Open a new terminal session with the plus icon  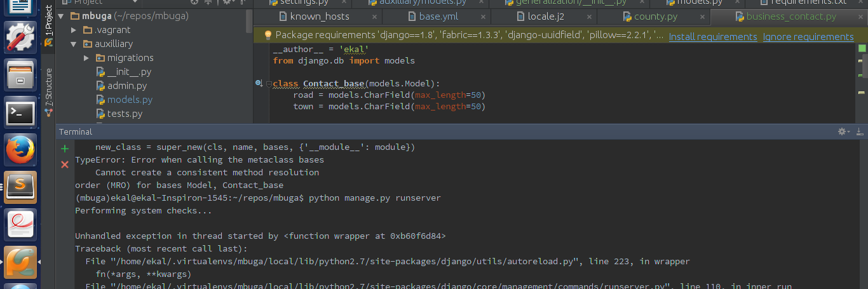pyautogui.click(x=64, y=149)
